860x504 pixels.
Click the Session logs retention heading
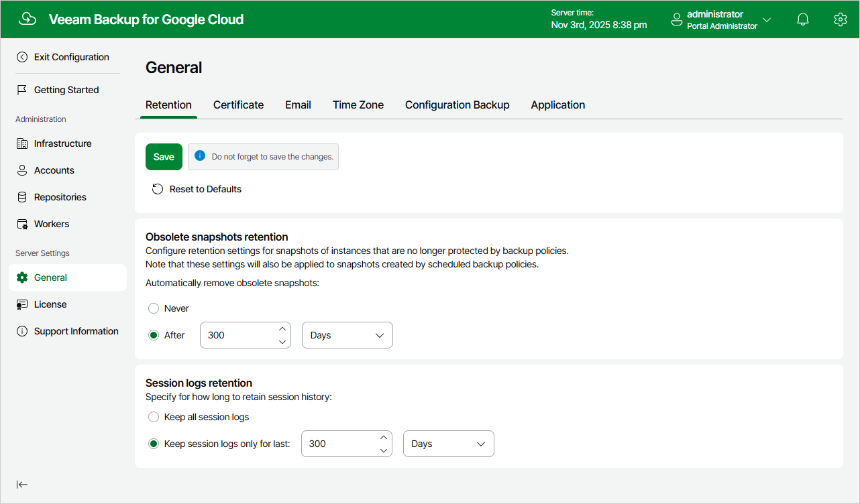coord(199,383)
